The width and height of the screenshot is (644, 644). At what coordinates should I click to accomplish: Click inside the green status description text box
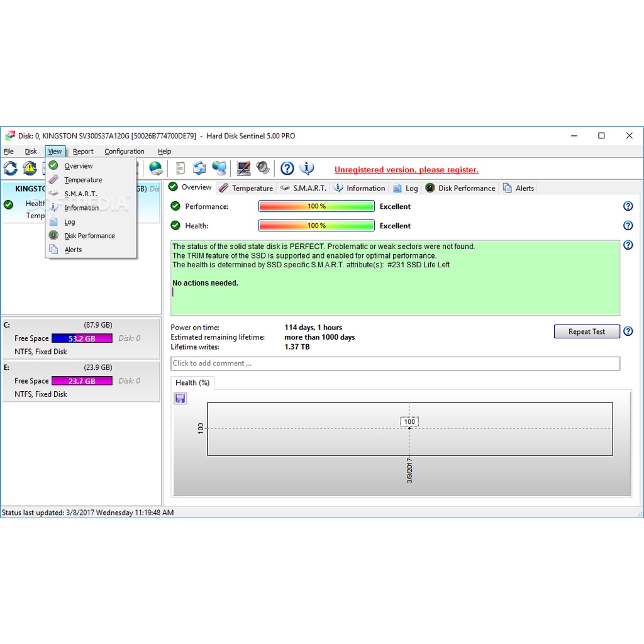pos(395,278)
